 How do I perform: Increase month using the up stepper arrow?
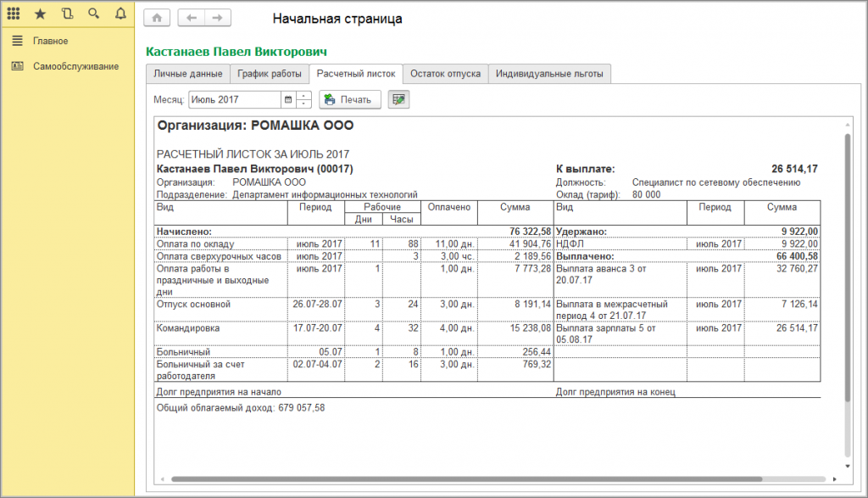[x=303, y=96]
